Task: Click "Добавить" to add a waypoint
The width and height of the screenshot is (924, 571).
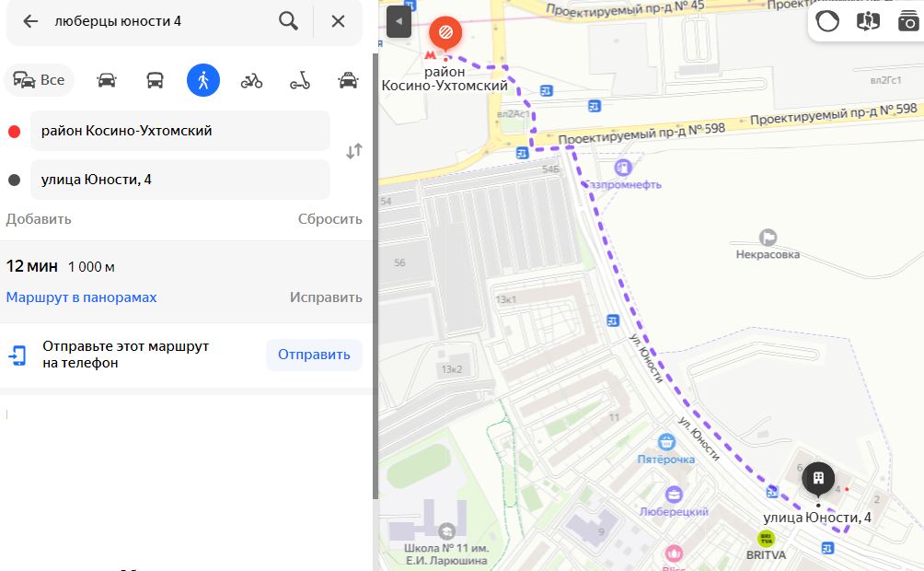Action: pos(39,219)
